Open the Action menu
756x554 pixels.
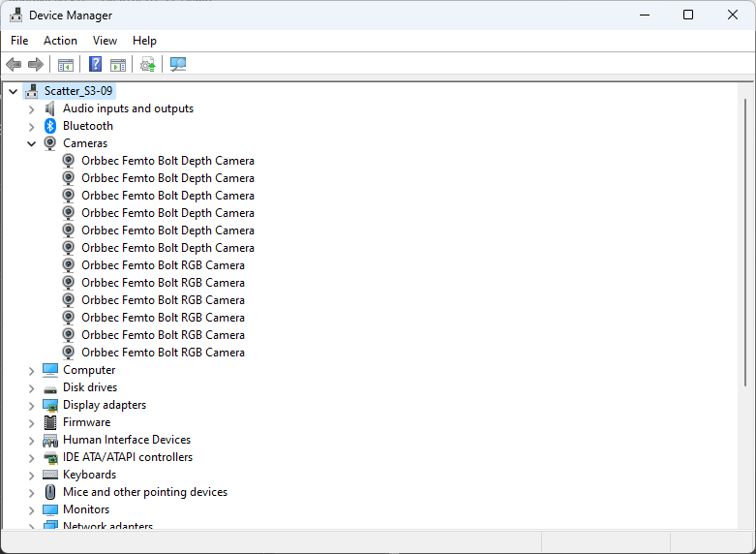(x=60, y=41)
